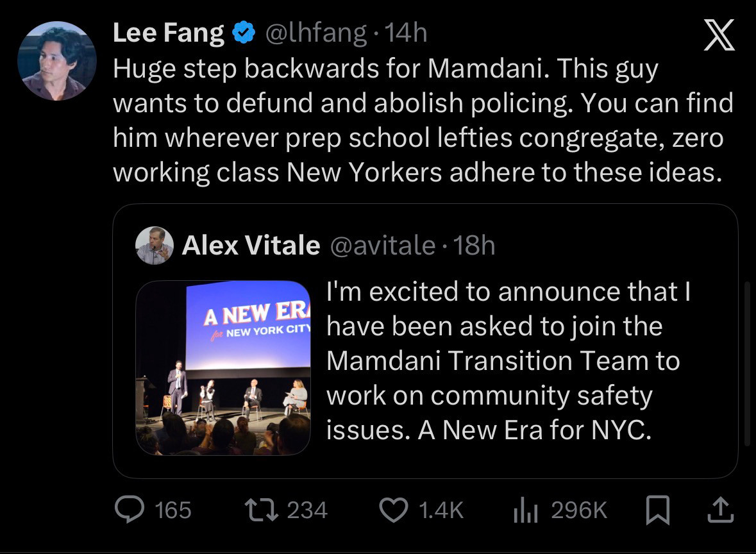
Task: Click Lee Fang's verified badge
Action: tap(244, 33)
